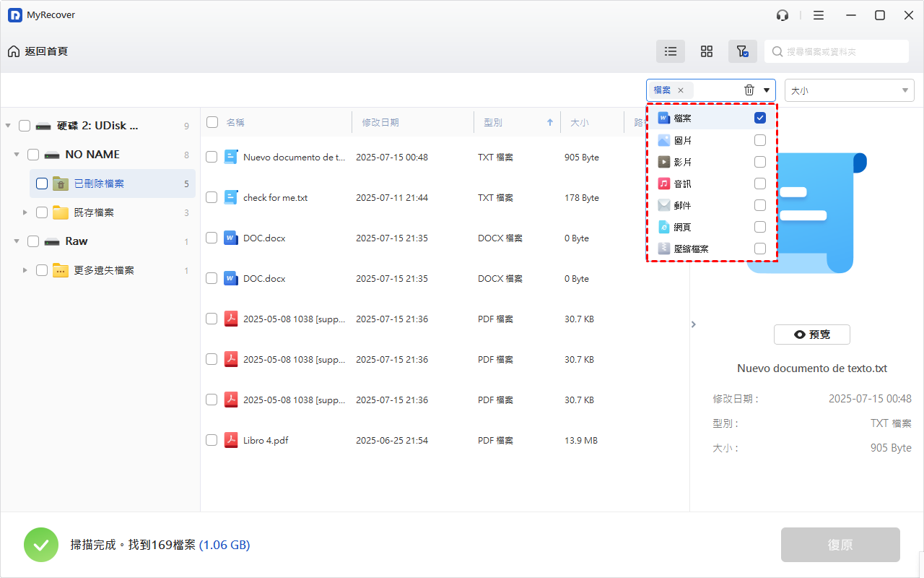The height and width of the screenshot is (578, 924).
Task: Check the 網頁 filter checkbox
Action: coord(760,227)
